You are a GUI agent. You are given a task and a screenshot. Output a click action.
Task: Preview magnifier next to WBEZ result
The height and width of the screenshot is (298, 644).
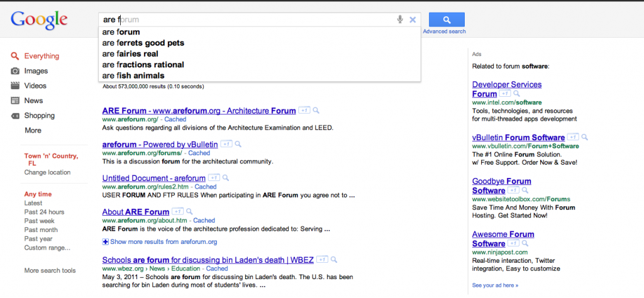[x=334, y=260]
